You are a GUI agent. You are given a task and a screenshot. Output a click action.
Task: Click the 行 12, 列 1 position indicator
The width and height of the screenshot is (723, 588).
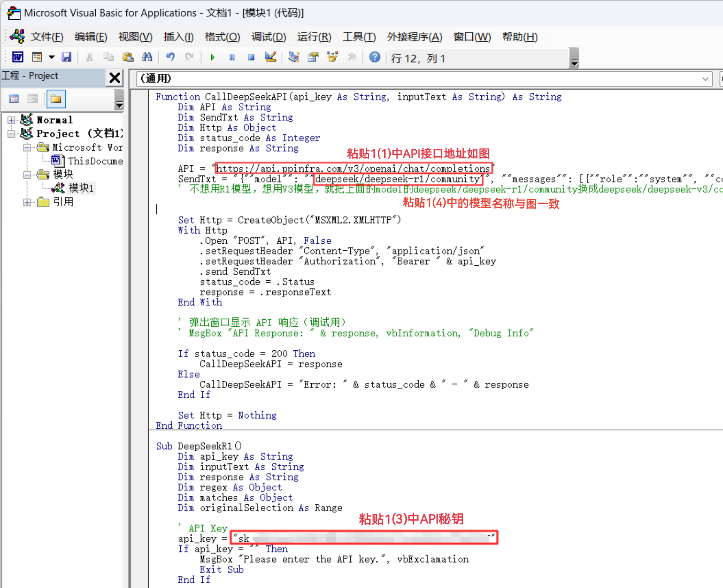click(x=418, y=58)
